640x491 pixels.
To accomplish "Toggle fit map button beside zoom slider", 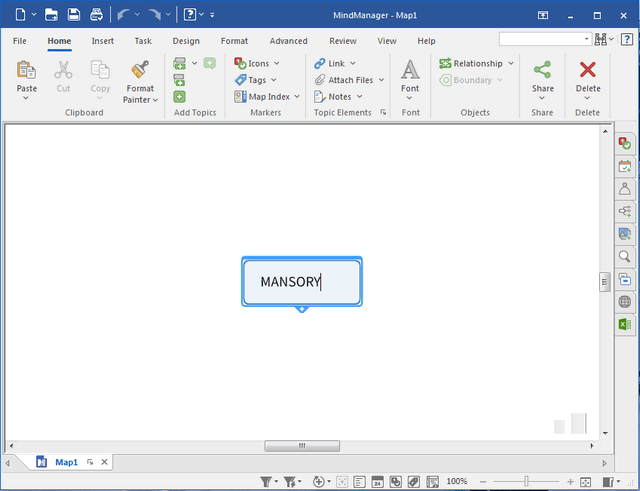I will [586, 482].
